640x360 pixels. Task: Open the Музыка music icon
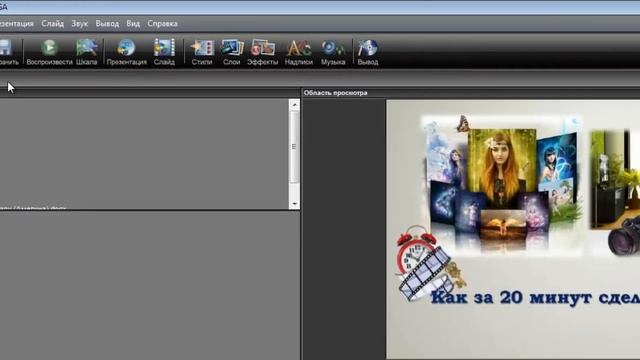[333, 48]
